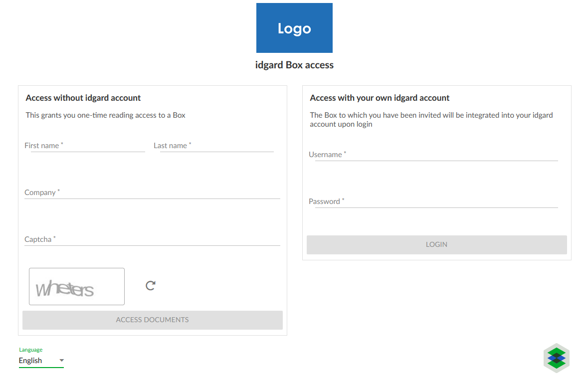This screenshot has width=585, height=392.
Task: Focus the Company input field
Action: pyautogui.click(x=152, y=193)
